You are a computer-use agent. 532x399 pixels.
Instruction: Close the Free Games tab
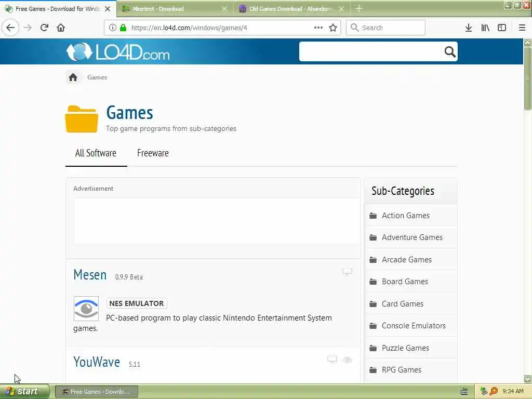(x=108, y=9)
